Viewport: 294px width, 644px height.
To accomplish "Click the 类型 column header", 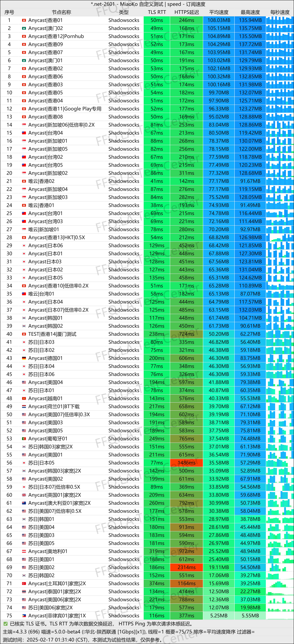I will tap(124, 12).
